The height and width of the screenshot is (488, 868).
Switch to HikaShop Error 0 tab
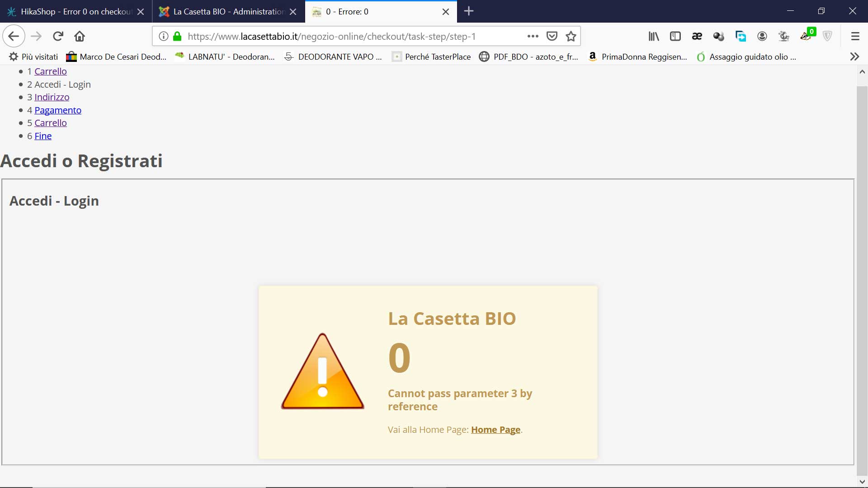pos(75,12)
